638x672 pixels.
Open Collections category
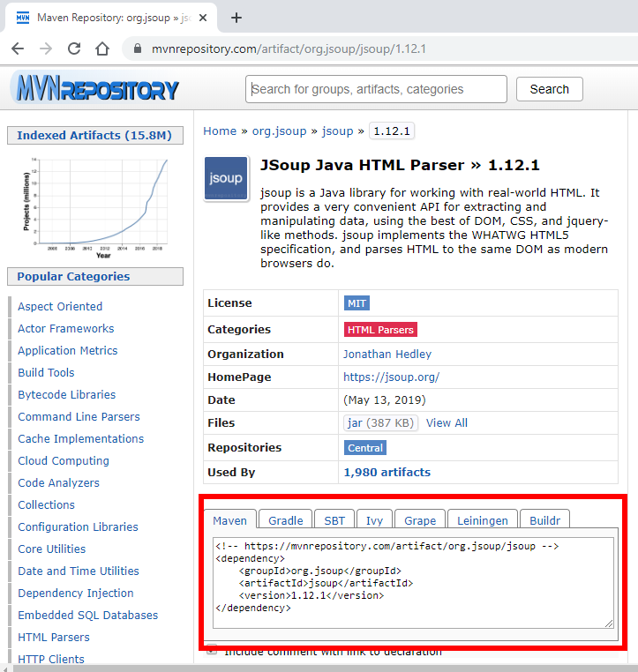[46, 504]
